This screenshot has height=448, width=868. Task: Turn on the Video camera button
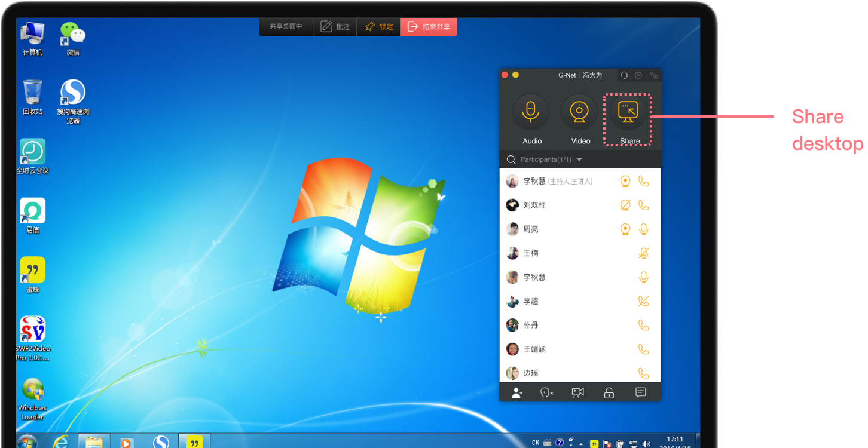pyautogui.click(x=579, y=112)
